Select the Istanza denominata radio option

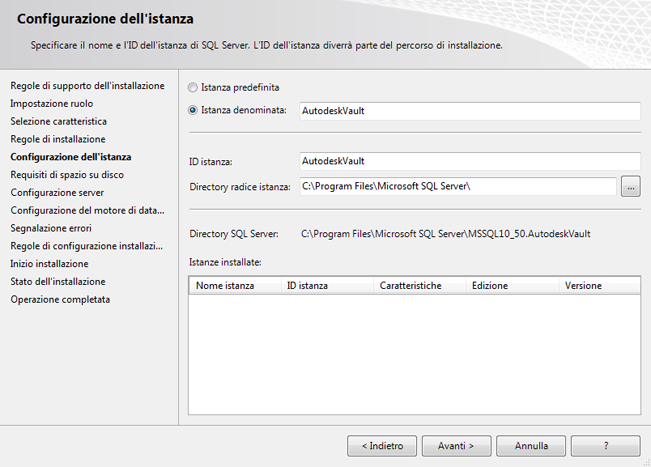pos(193,110)
